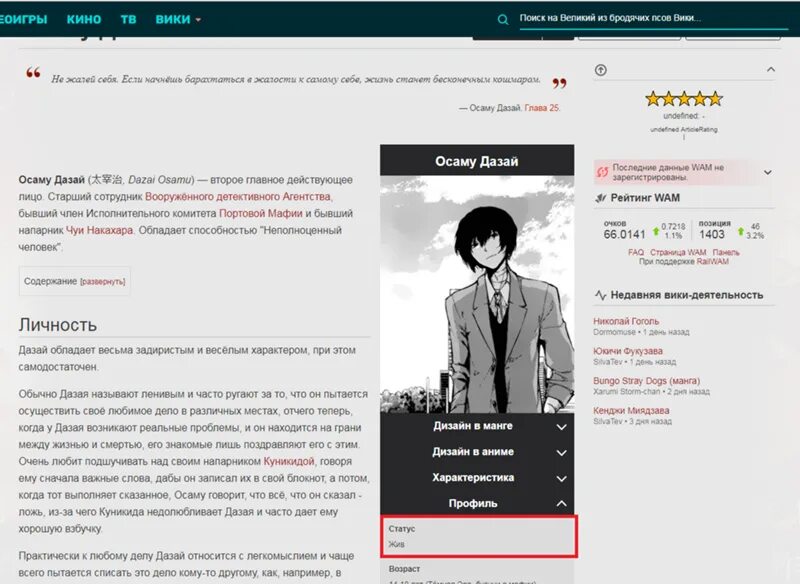Expand contents with развернуть link
This screenshot has height=584, width=800.
(x=103, y=282)
